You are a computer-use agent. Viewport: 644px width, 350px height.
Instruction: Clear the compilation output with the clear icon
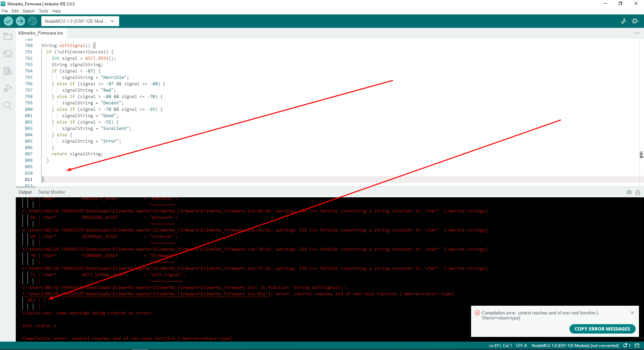(x=629, y=192)
